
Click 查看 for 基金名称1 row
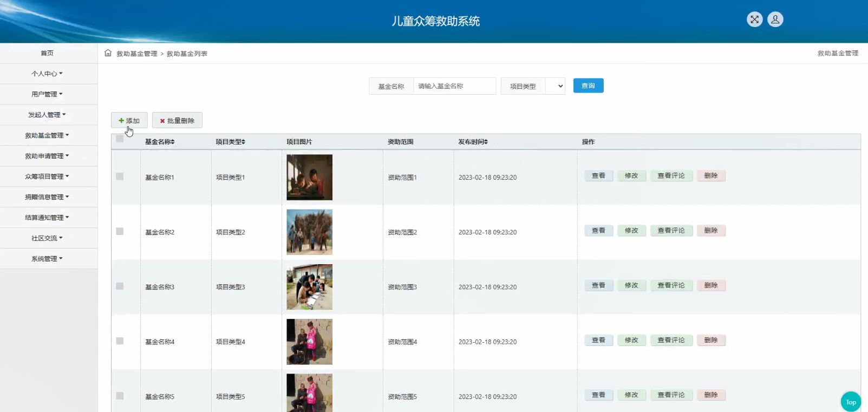tap(598, 176)
